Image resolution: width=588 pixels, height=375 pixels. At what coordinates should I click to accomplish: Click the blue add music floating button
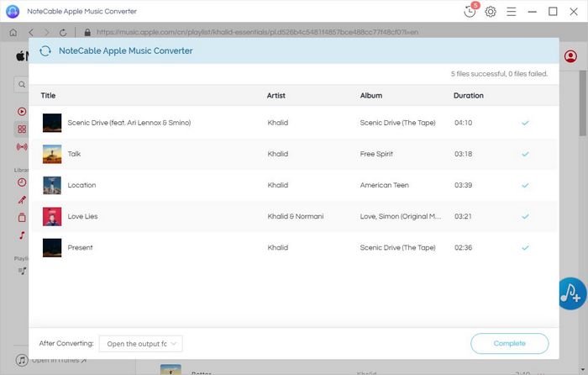[x=572, y=294]
